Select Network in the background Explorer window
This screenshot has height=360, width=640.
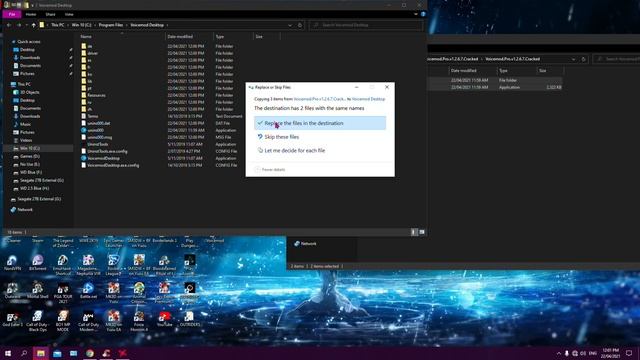(309, 244)
